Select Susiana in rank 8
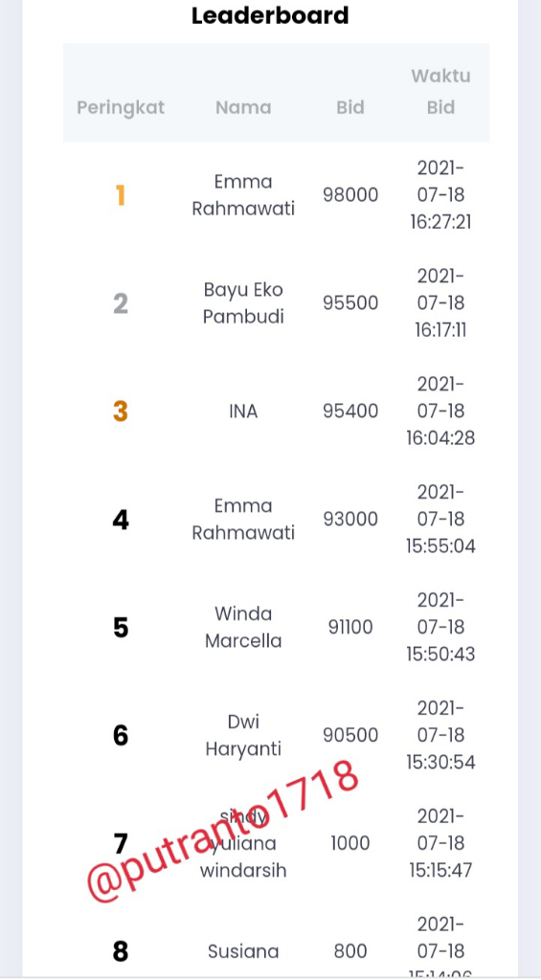The height and width of the screenshot is (980, 541). pos(243,952)
